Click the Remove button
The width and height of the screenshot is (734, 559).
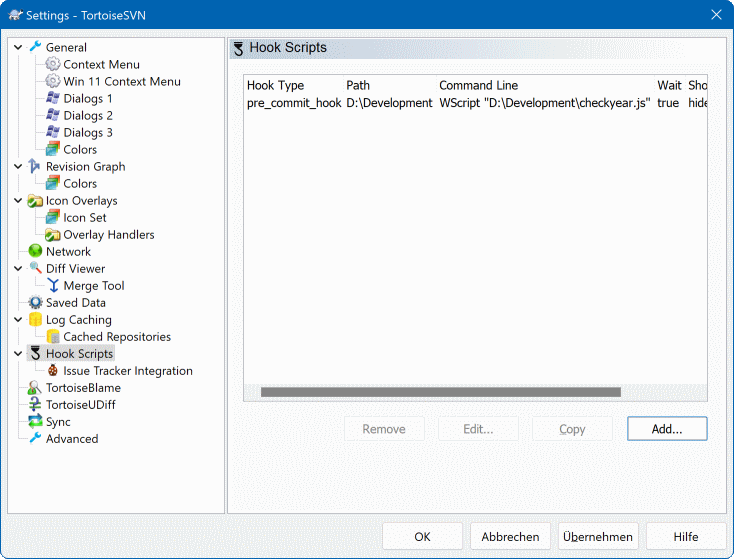(x=384, y=429)
